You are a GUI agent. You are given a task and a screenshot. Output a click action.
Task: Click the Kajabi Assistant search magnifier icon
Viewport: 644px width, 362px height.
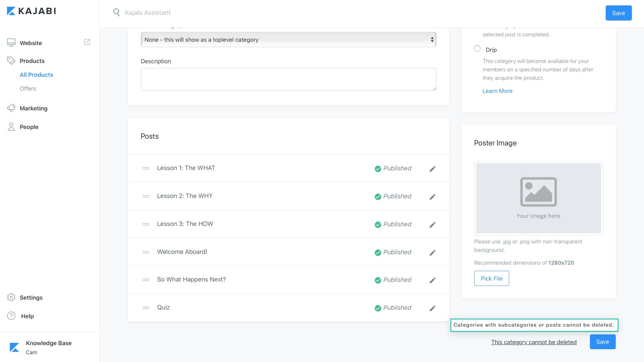pos(116,13)
